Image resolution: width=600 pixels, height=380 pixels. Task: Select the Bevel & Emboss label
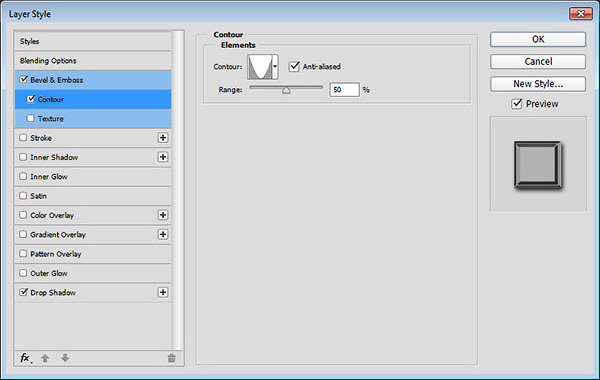[57, 80]
